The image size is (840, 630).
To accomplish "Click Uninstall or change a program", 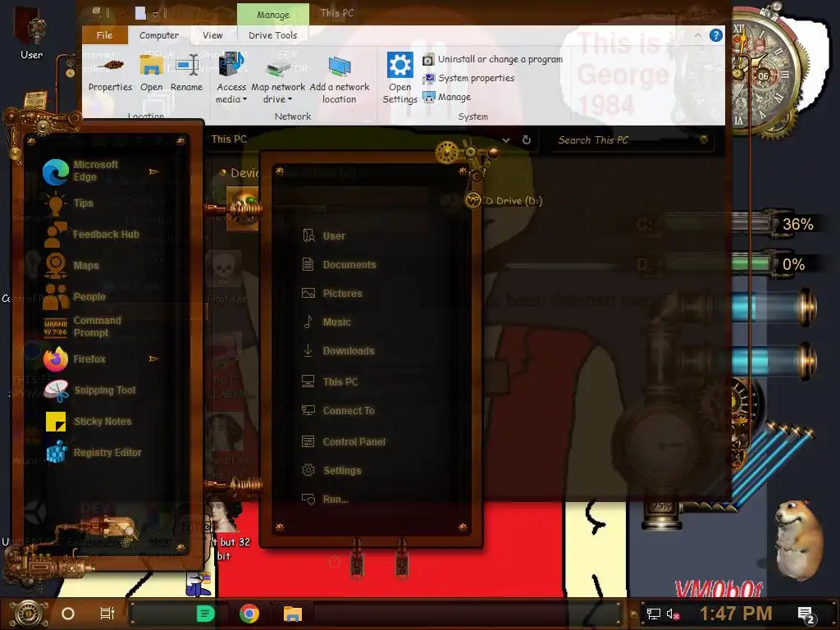I will (x=493, y=59).
